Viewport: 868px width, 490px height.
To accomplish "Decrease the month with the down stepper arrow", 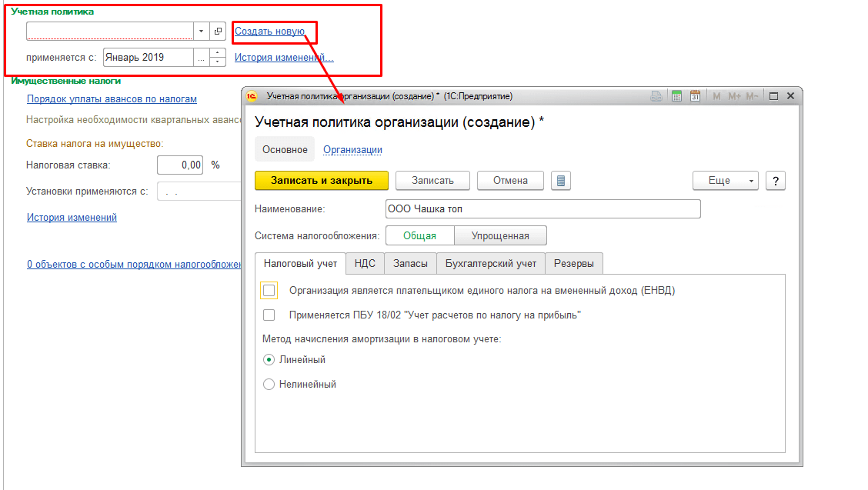I will pos(218,62).
